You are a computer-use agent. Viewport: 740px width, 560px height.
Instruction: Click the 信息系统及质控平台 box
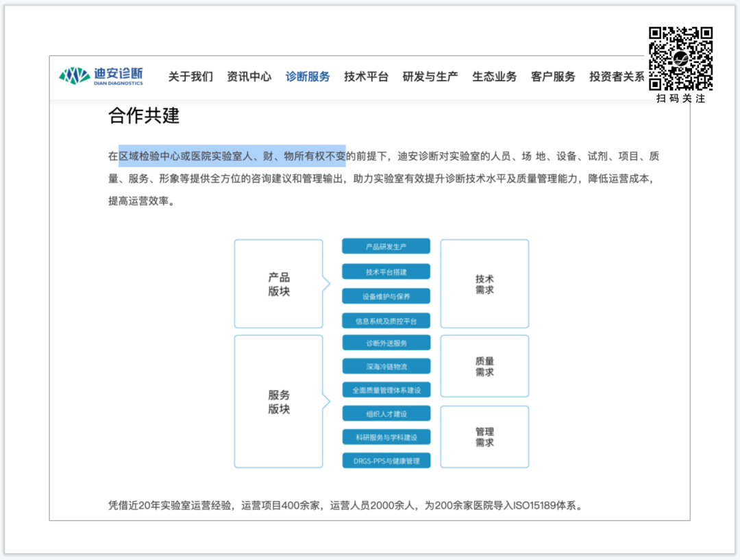[386, 321]
